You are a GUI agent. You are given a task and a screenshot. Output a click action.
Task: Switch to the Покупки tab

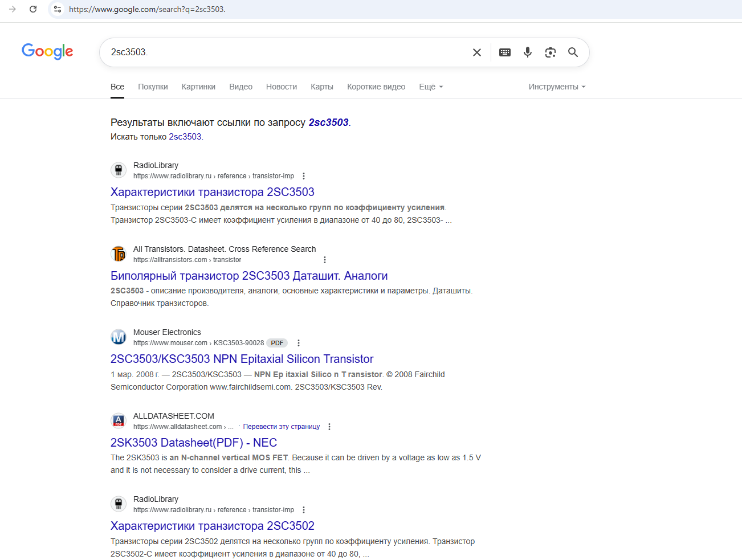point(153,87)
